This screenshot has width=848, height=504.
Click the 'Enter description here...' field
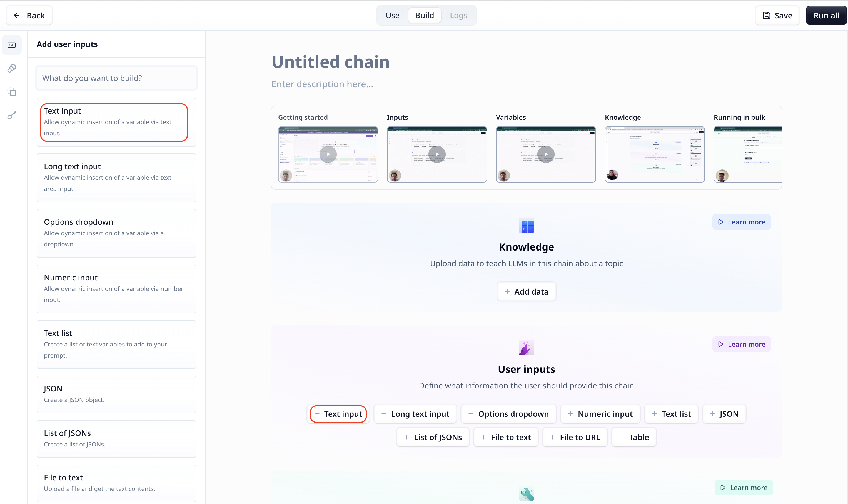pos(322,84)
